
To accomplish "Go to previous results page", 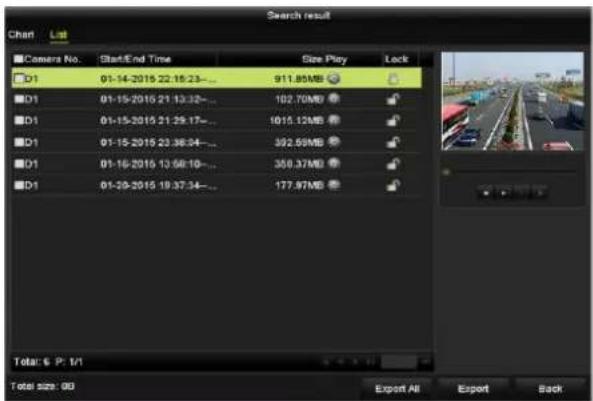I will pyautogui.click(x=340, y=362).
